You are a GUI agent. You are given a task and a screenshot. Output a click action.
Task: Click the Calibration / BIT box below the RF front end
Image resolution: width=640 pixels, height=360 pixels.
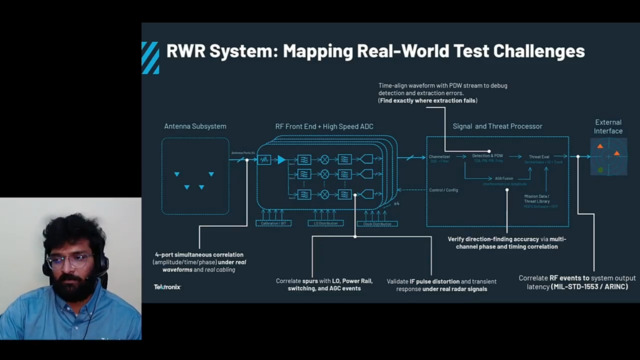273,224
